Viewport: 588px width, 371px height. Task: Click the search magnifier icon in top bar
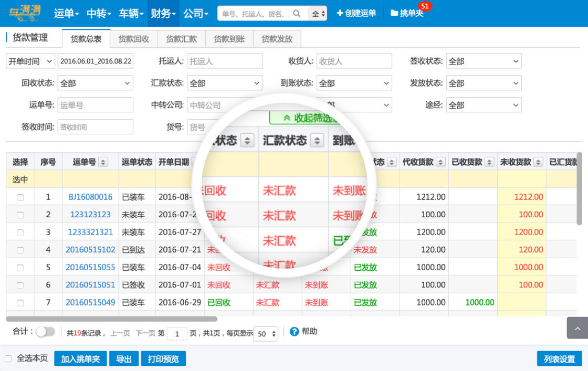pos(297,14)
